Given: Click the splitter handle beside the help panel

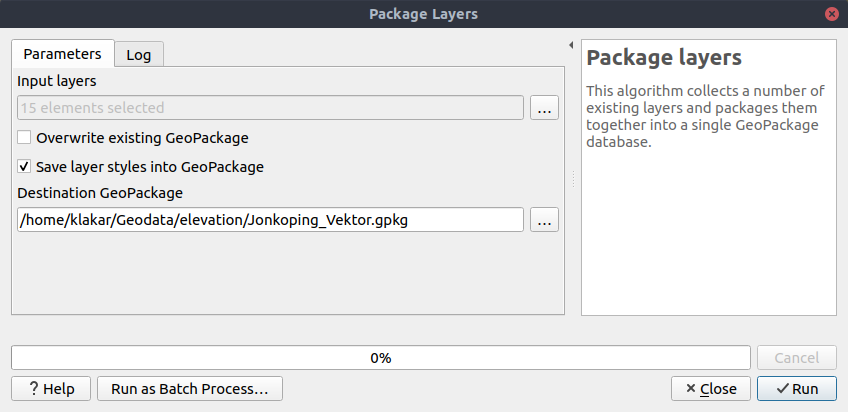Looking at the screenshot, I should point(572,178).
